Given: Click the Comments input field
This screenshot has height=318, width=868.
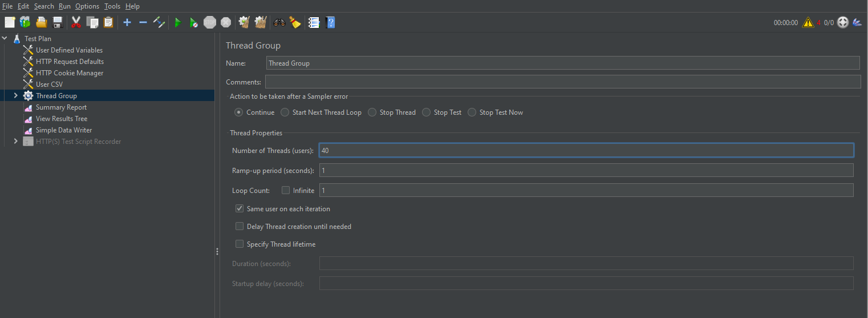Looking at the screenshot, I should tap(563, 82).
